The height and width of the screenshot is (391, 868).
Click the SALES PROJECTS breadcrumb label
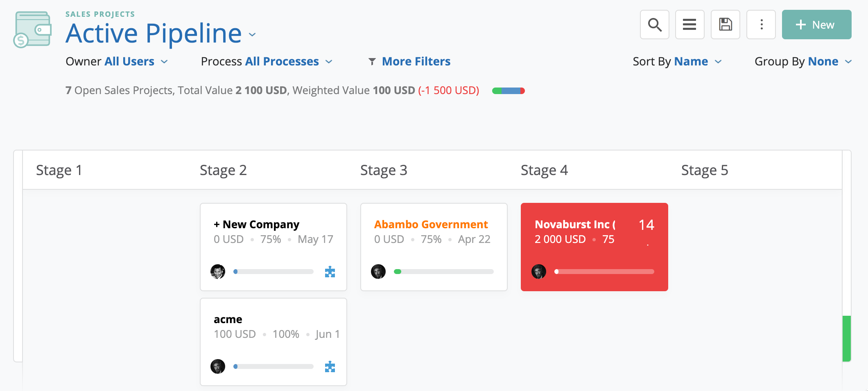point(100,14)
